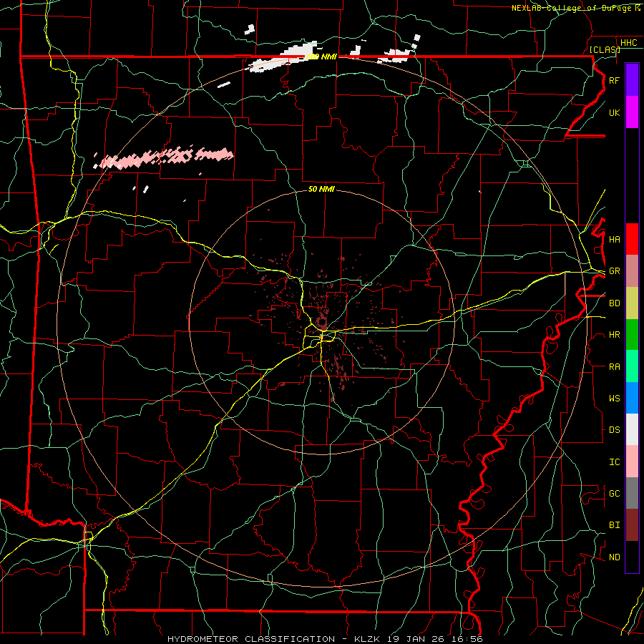Click the HR legend label

click(614, 335)
